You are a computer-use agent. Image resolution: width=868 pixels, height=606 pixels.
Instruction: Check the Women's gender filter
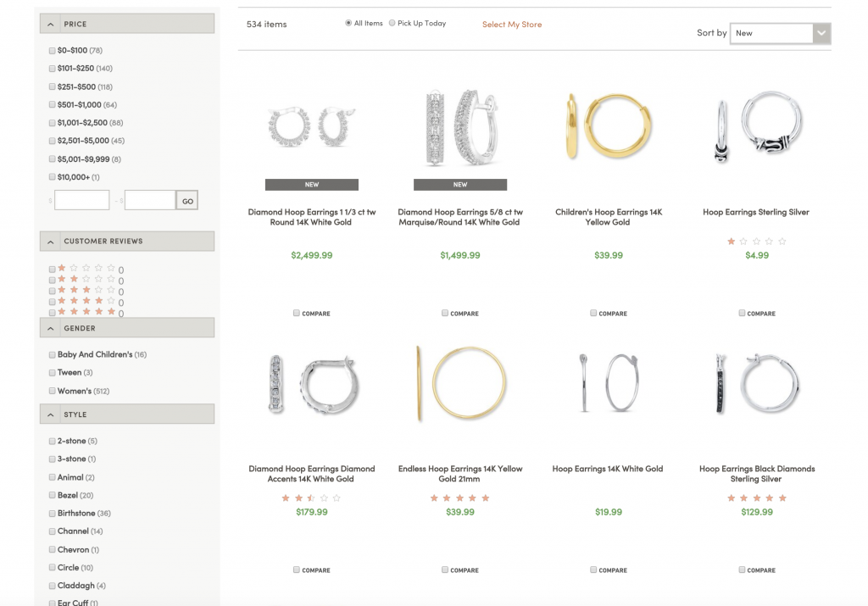pyautogui.click(x=52, y=391)
